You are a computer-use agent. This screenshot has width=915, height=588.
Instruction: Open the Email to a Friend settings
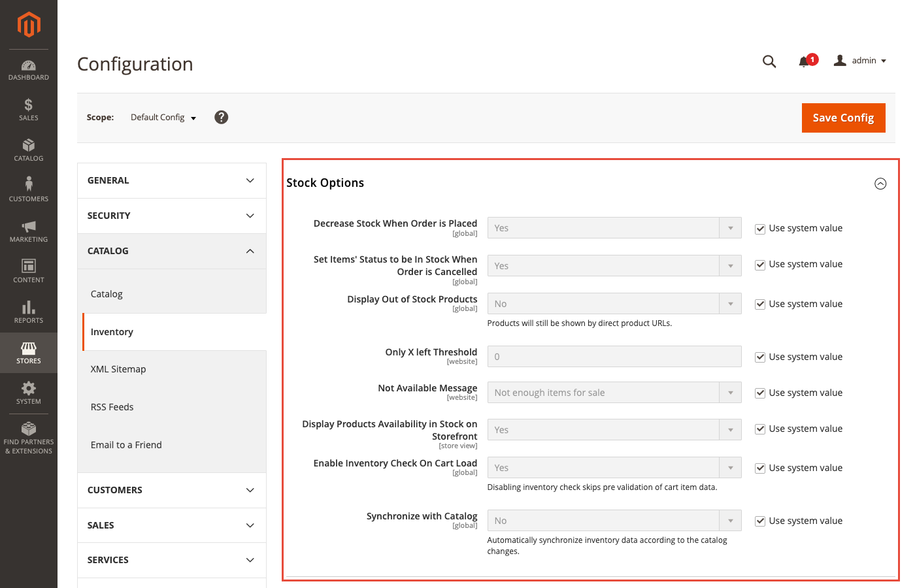pos(126,444)
